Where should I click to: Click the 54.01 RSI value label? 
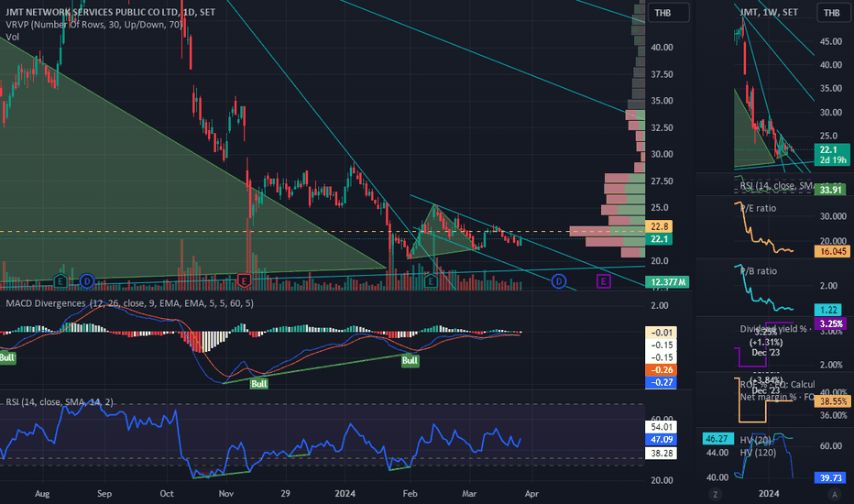click(x=662, y=427)
